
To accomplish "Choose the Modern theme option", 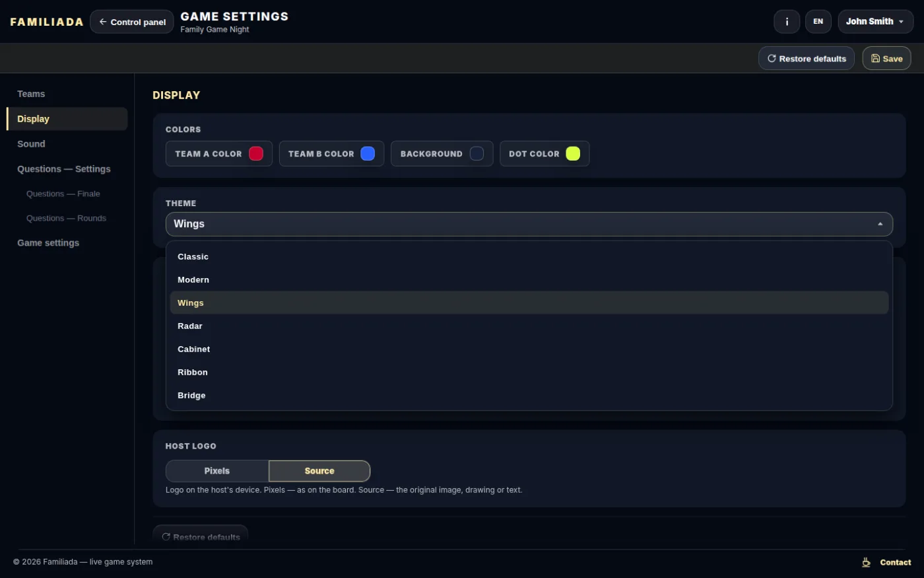I will point(529,280).
